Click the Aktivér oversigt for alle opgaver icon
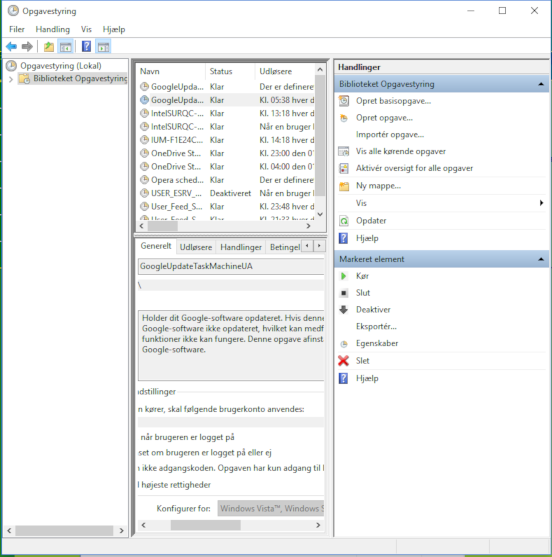Screen dimensions: 552x557 pyautogui.click(x=344, y=168)
